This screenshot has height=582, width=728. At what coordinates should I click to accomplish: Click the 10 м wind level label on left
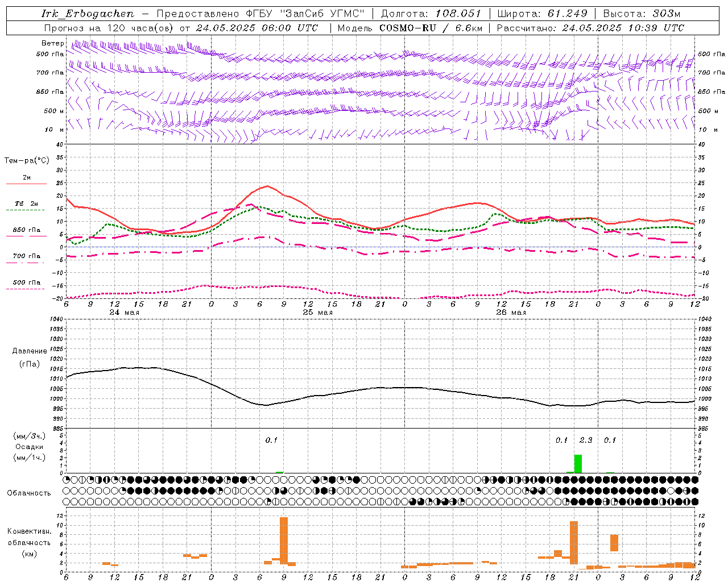54,130
